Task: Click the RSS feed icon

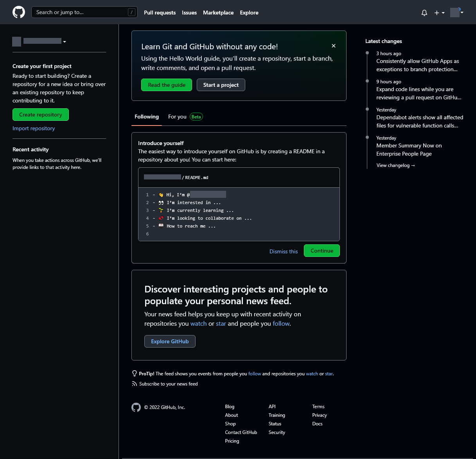Action: coord(135,384)
